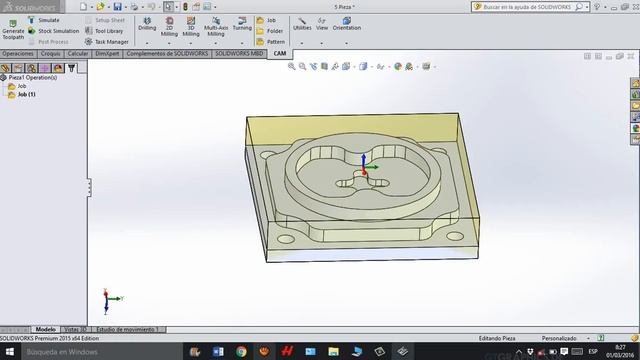Screen dimensions: 640x360
Task: Switch to the Calcular tab
Action: (x=78, y=53)
